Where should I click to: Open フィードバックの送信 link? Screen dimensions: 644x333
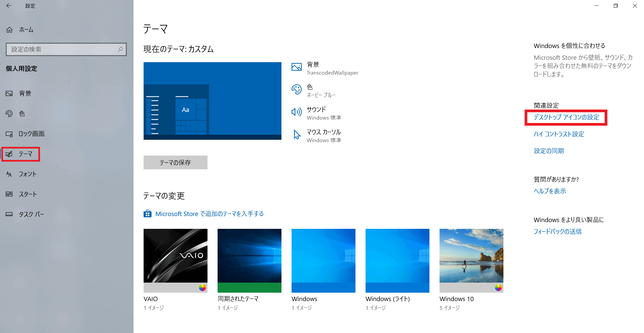click(x=558, y=232)
